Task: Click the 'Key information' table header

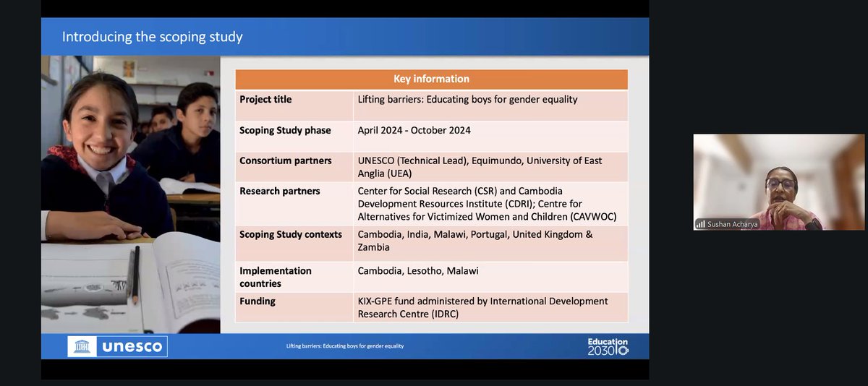Action: pos(431,79)
